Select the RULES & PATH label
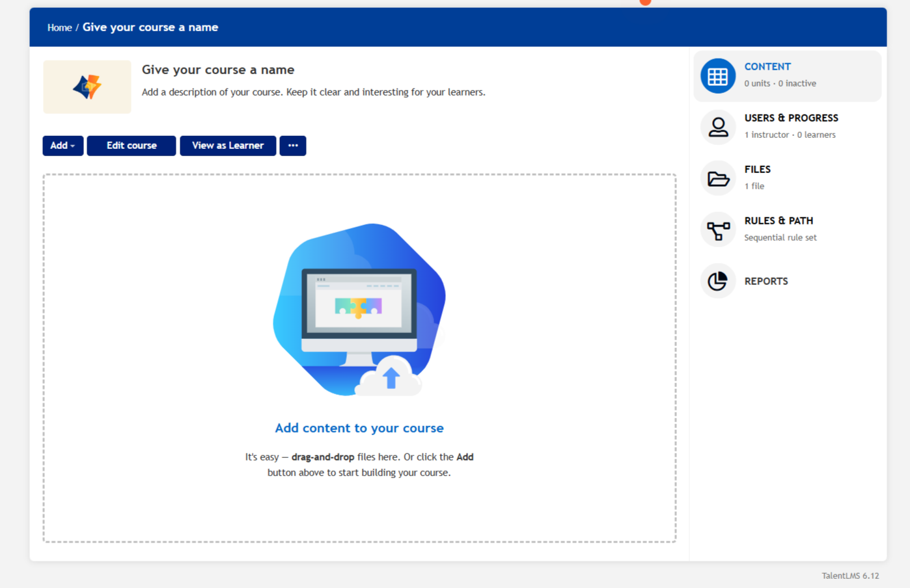 [779, 220]
